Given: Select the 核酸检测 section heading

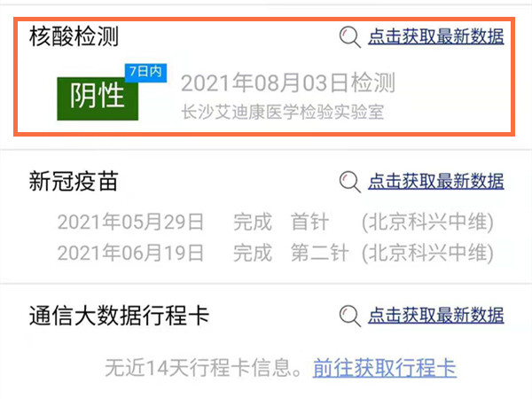Looking at the screenshot, I should tap(74, 36).
